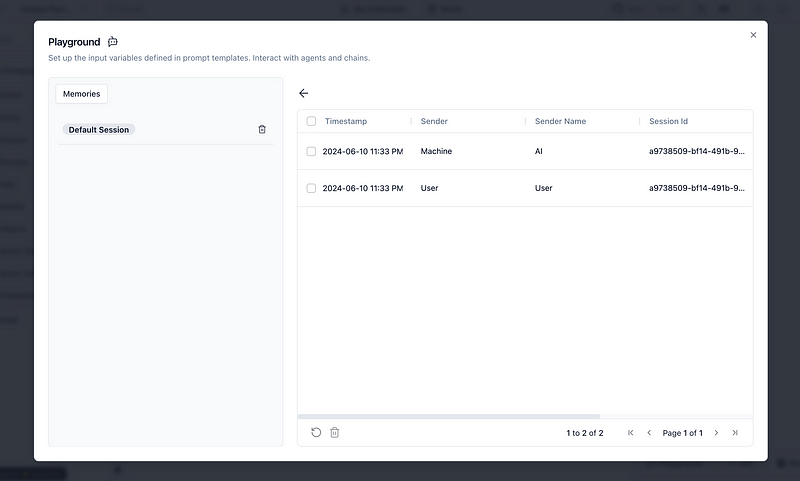
Task: Click the robot icon beside Playground title
Action: tap(113, 42)
